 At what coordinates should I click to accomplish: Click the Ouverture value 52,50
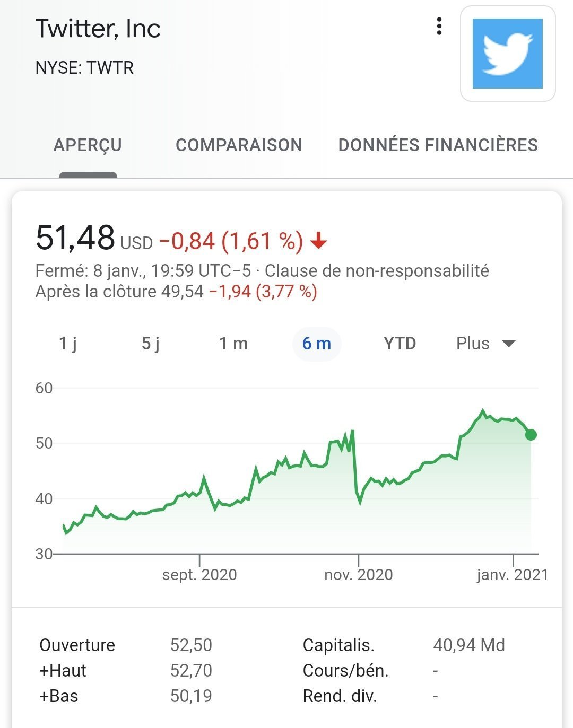pos(191,645)
